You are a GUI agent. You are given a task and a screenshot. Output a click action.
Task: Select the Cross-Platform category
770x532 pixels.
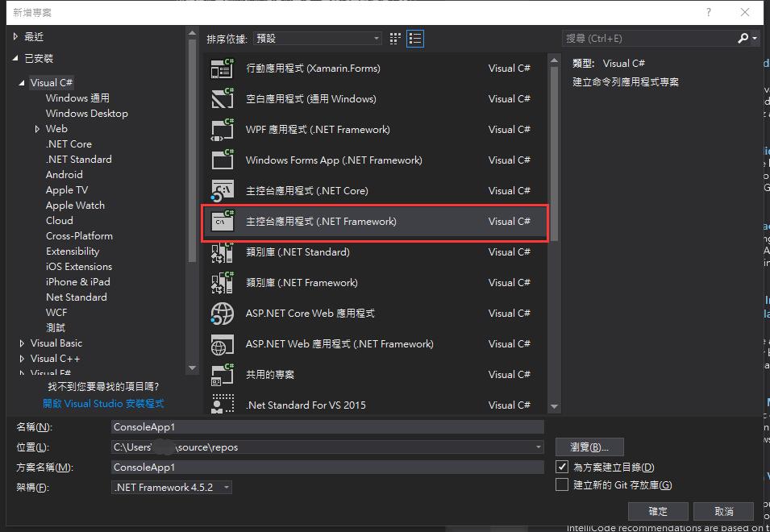tap(80, 236)
